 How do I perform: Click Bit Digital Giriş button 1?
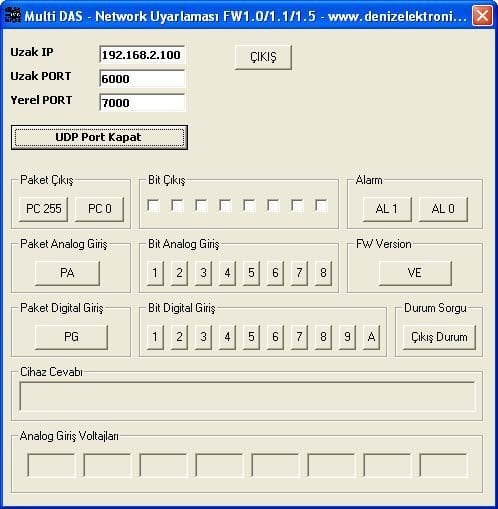click(x=155, y=337)
